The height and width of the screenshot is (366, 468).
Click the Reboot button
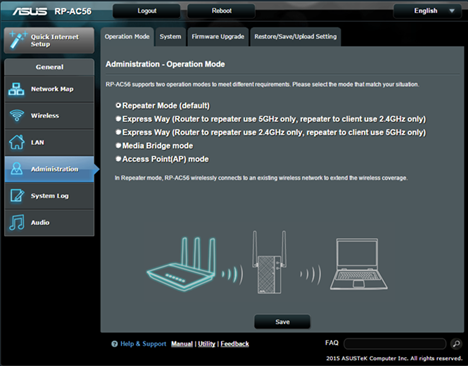tap(221, 11)
